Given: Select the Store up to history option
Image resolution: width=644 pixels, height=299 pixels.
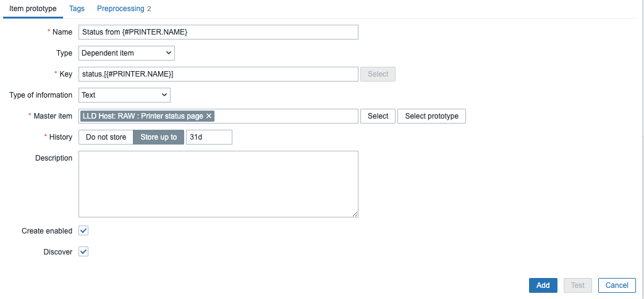Looking at the screenshot, I should pyautogui.click(x=158, y=137).
